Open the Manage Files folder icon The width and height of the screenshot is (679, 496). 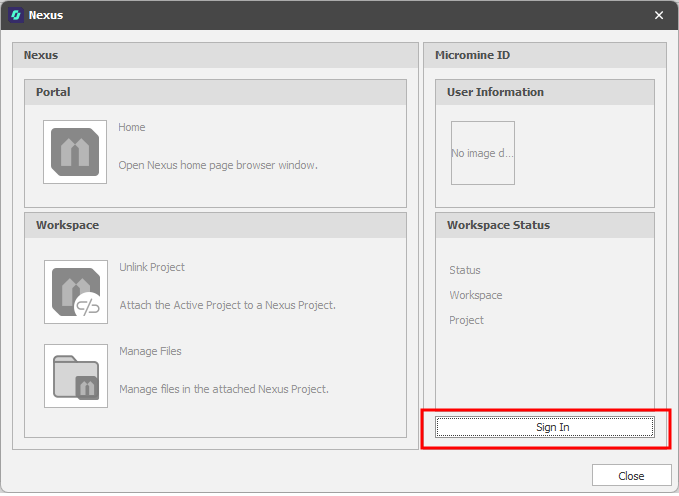point(76,376)
